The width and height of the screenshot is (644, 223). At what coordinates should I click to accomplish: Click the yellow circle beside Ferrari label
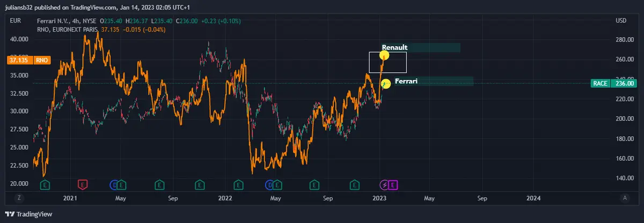point(385,84)
